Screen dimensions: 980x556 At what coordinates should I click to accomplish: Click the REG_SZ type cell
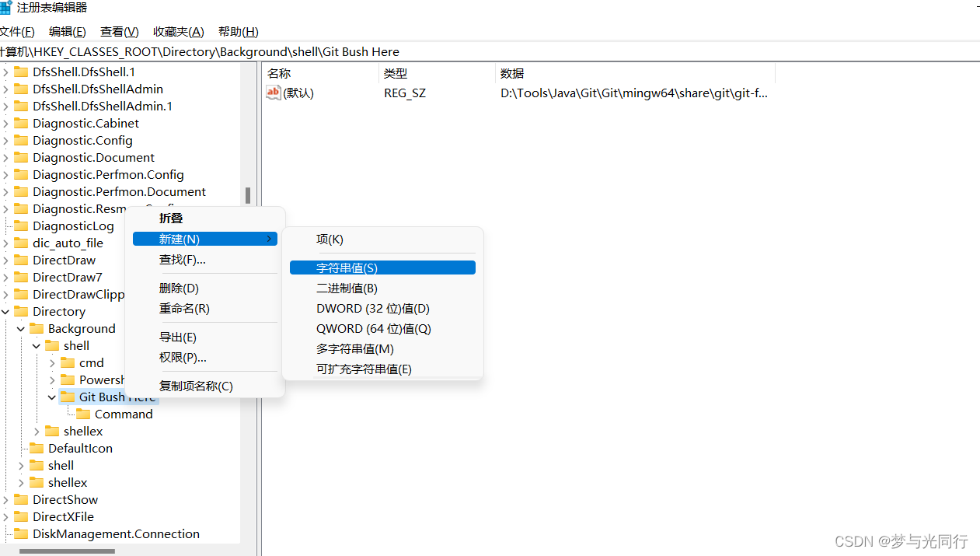coord(405,93)
